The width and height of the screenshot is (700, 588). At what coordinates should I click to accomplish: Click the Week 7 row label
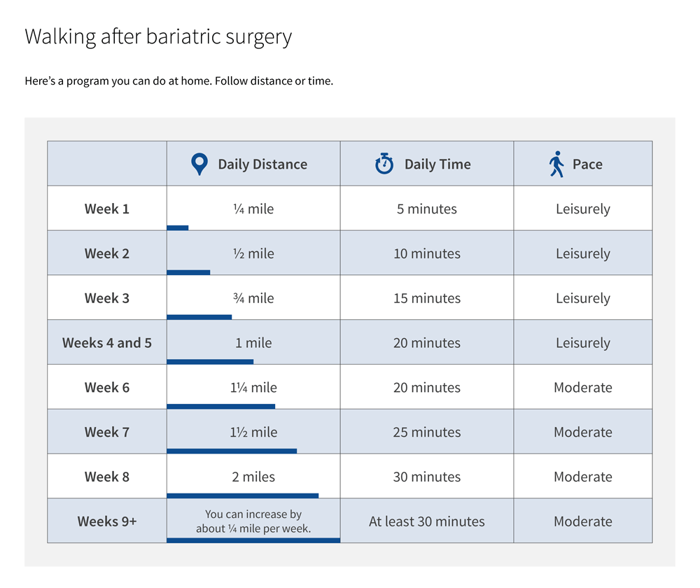click(107, 433)
